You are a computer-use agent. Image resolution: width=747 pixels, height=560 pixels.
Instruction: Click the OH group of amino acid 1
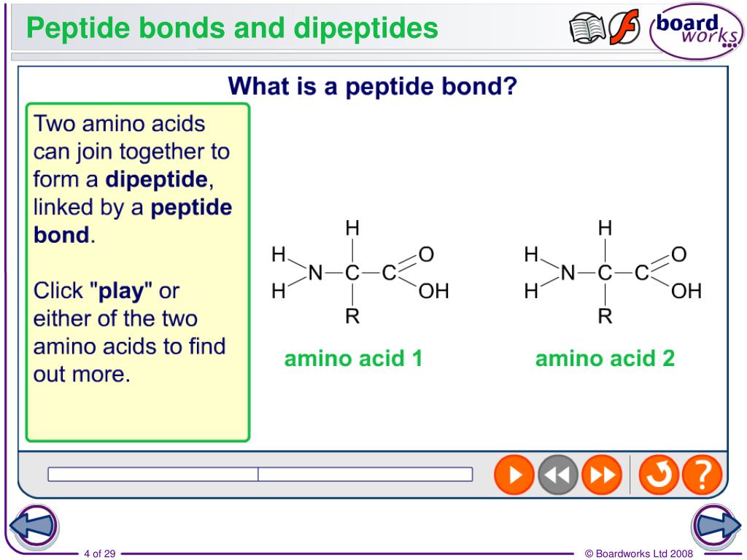pyautogui.click(x=433, y=291)
